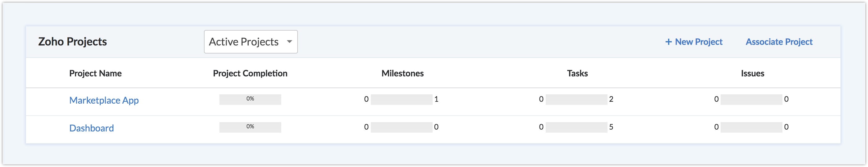Click the Issues column header
This screenshot has width=868, height=167.
pyautogui.click(x=752, y=73)
